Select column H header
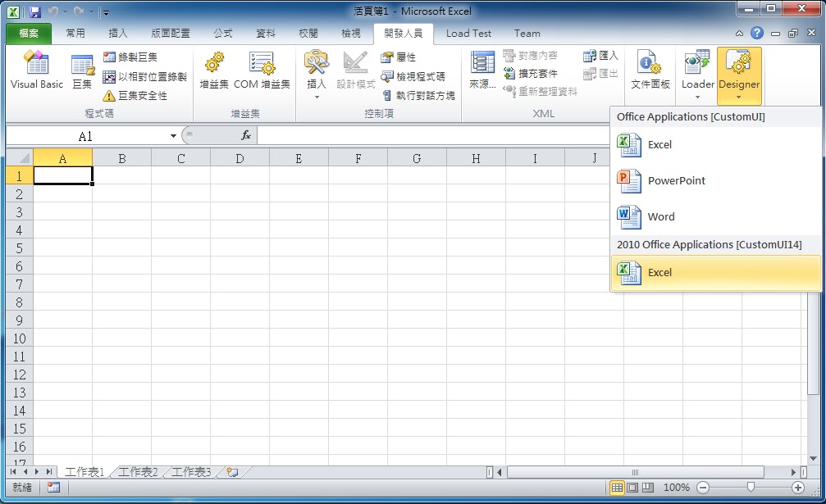This screenshot has width=826, height=504. point(476,158)
